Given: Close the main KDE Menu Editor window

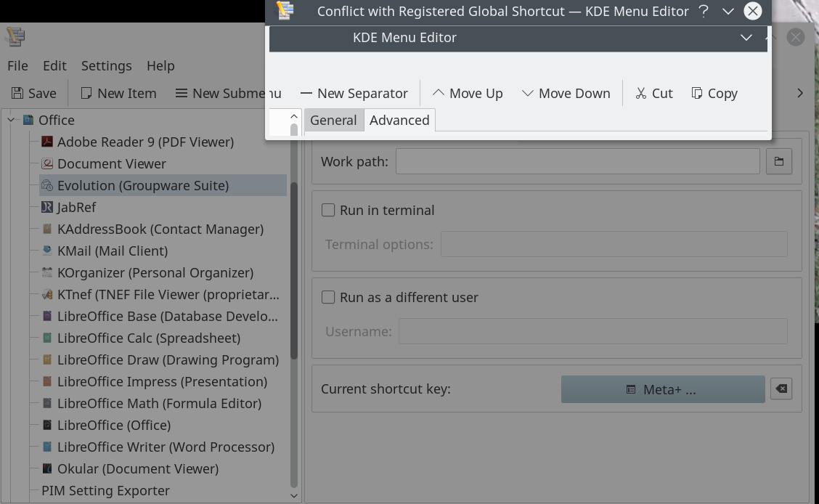Looking at the screenshot, I should [796, 37].
